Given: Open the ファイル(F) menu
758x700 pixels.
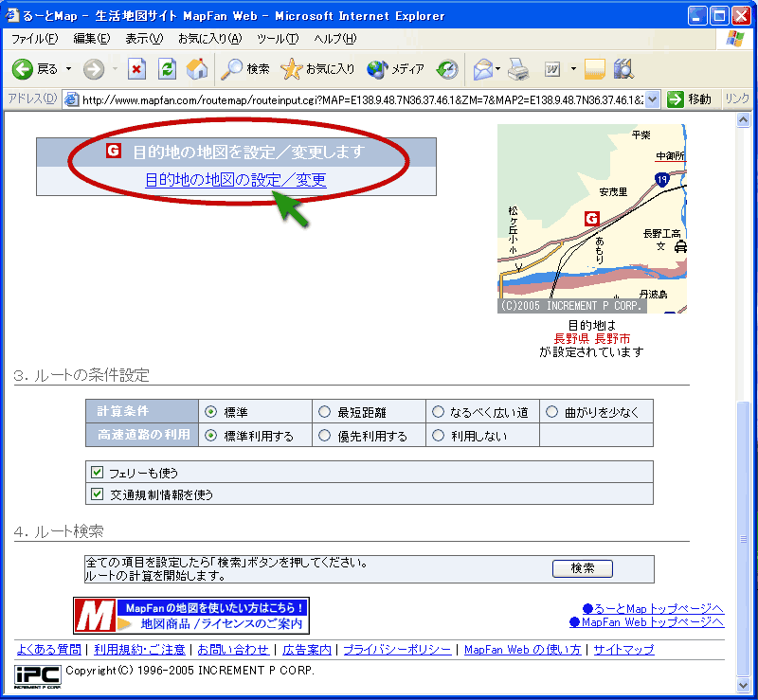Looking at the screenshot, I should pos(34,39).
